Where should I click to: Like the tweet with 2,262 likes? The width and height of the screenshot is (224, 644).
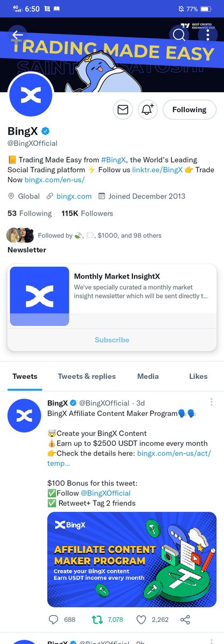click(141, 619)
